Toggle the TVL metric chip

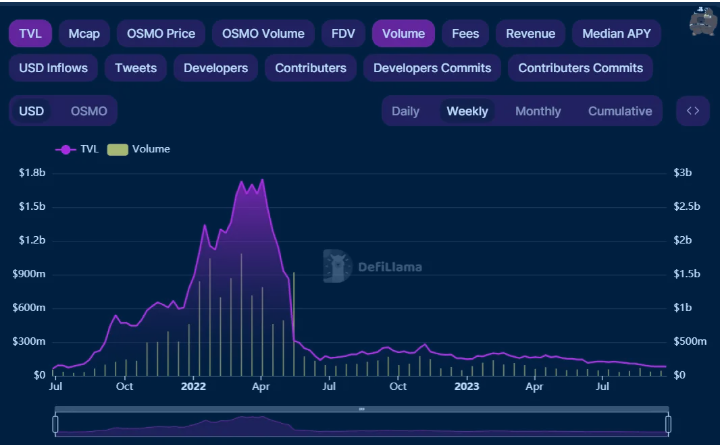[x=30, y=34]
